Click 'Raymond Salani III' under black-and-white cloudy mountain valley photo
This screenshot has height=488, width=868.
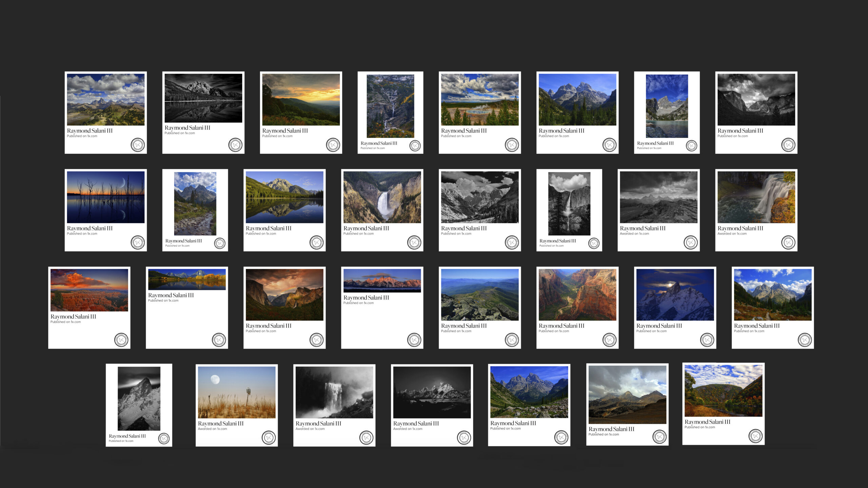(464, 228)
